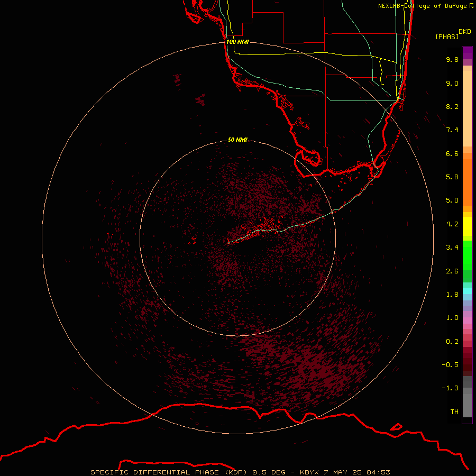Screen dimensions: 476x476
Task: Click the light peach band of color scale
Action: coord(467,108)
